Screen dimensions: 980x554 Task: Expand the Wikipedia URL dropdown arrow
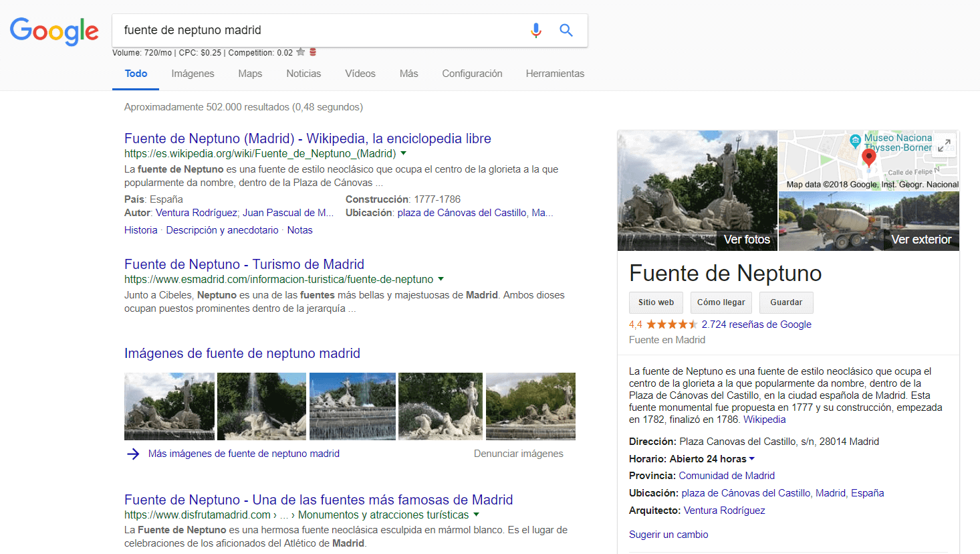[403, 154]
